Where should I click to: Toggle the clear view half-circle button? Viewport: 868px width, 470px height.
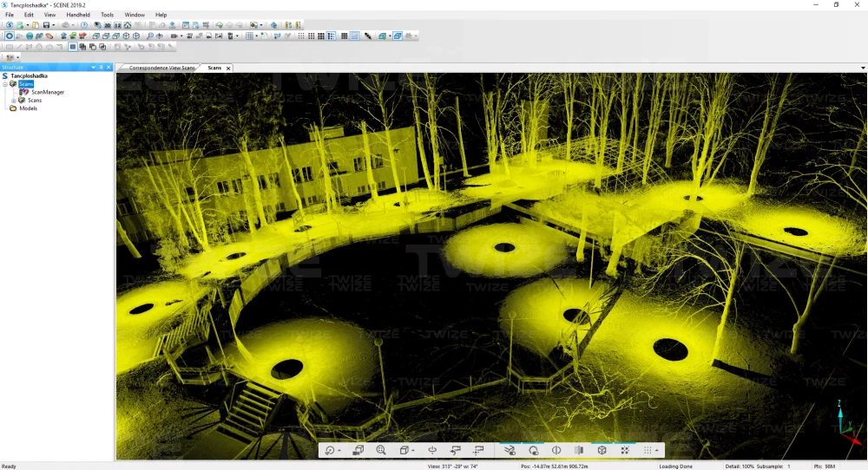556,451
